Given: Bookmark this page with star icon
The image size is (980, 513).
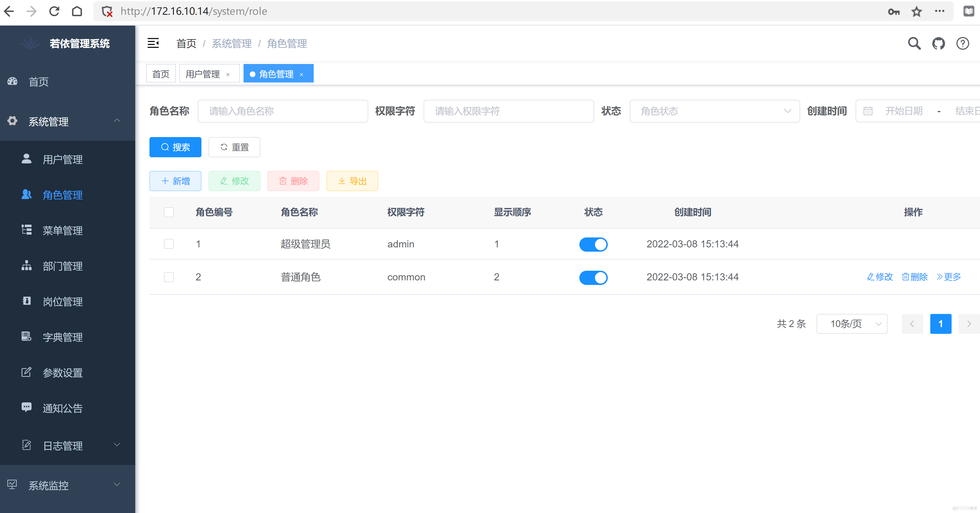Looking at the screenshot, I should pos(917,12).
